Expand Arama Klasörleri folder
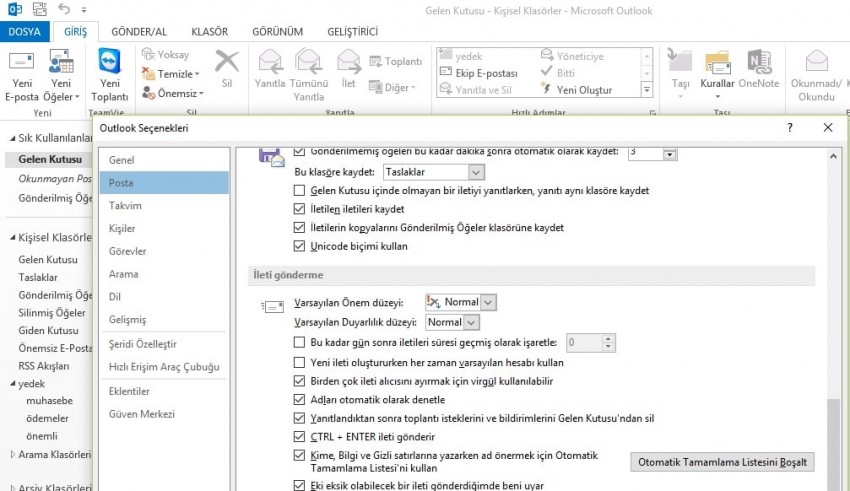The width and height of the screenshot is (850, 491). (12, 454)
